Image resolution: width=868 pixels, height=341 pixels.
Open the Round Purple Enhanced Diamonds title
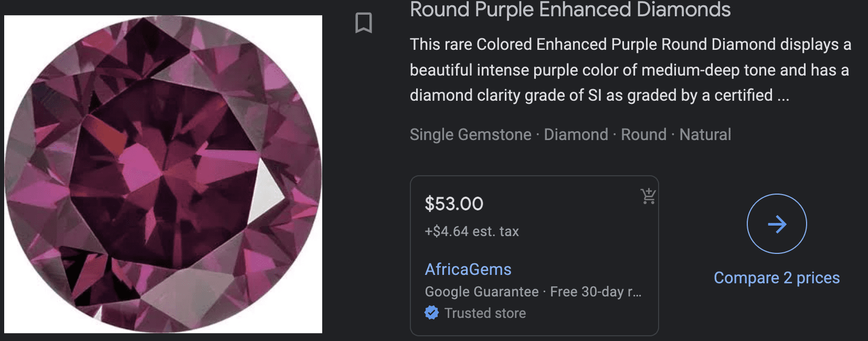point(570,9)
